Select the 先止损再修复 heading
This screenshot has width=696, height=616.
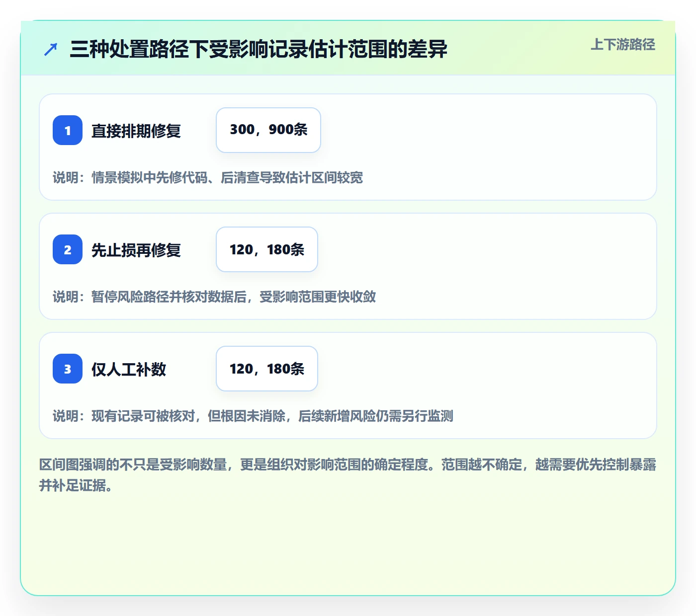[x=136, y=250]
